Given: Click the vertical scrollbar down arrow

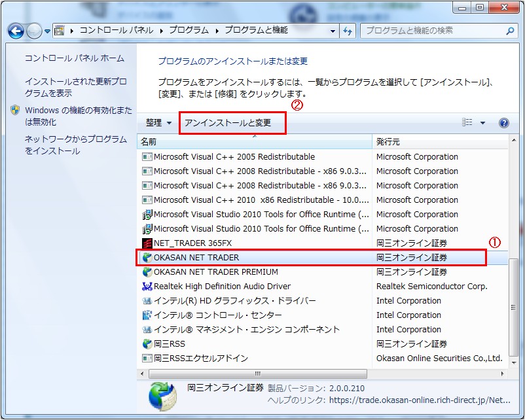Looking at the screenshot, I should [x=514, y=363].
